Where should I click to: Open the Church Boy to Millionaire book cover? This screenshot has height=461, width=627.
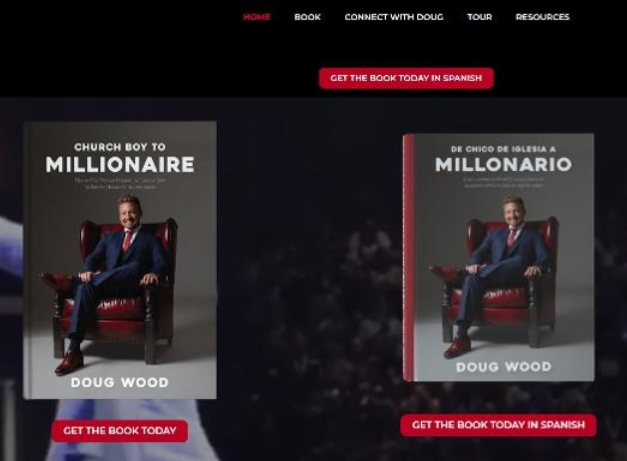point(120,260)
